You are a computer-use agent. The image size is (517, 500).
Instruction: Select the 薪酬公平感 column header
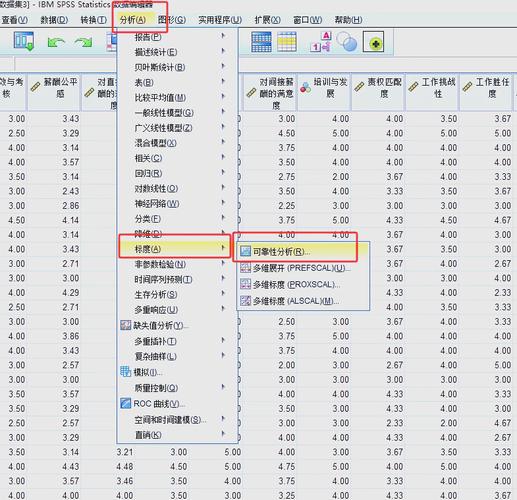(54, 92)
